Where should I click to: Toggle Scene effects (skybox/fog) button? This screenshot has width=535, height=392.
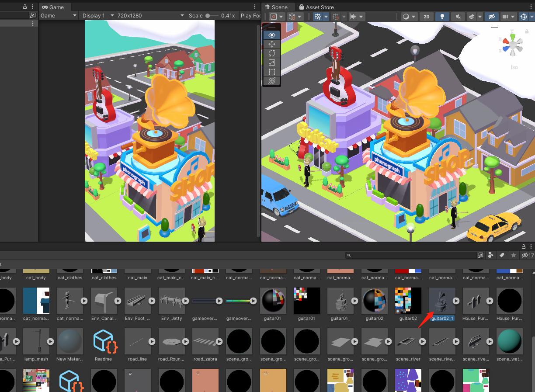click(472, 17)
